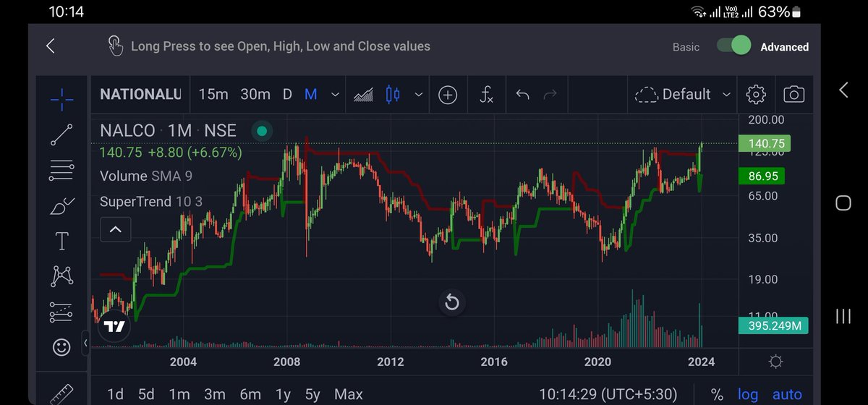The height and width of the screenshot is (405, 868).
Task: Click the 2008 time axis label
Action: tap(286, 362)
